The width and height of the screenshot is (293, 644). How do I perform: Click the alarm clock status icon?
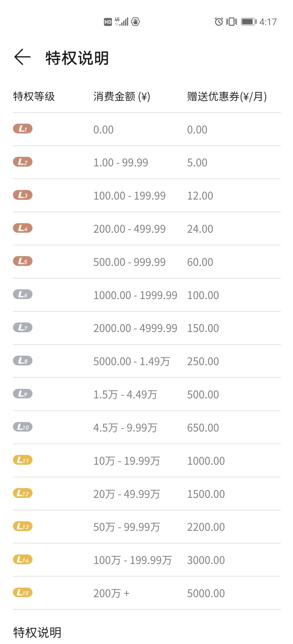point(219,21)
